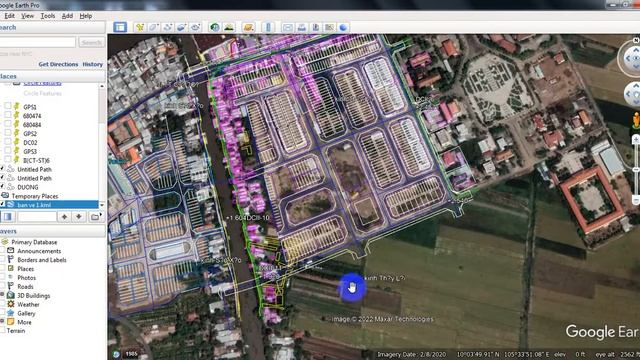640x360 pixels.
Task: Click the Weather layer sun icon
Action: [x=11, y=304]
